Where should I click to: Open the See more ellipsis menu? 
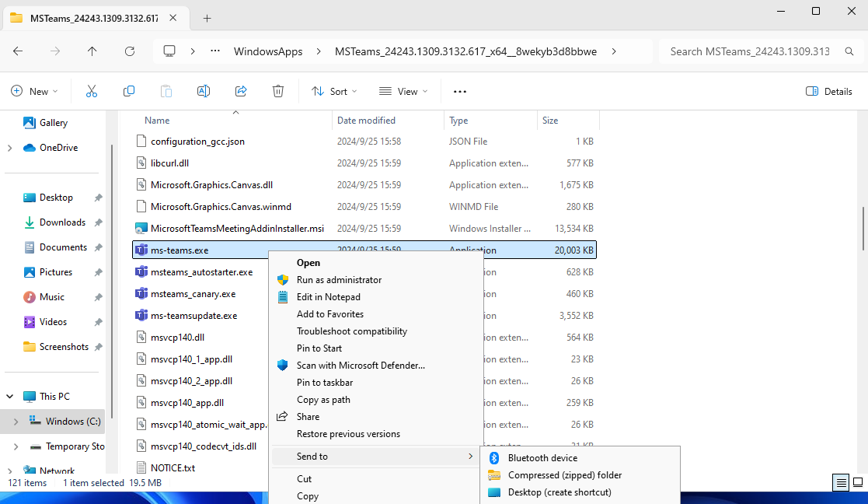tap(459, 91)
